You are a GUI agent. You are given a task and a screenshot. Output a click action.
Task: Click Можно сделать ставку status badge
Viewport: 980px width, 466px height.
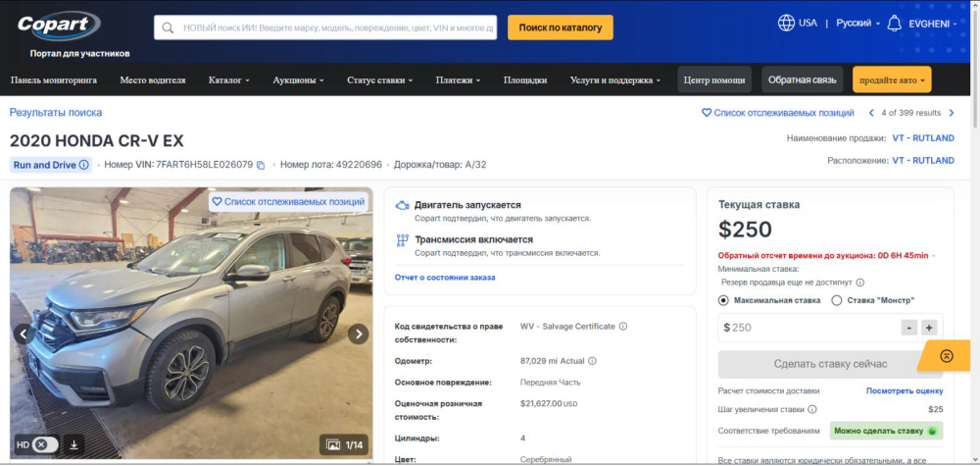tap(886, 431)
